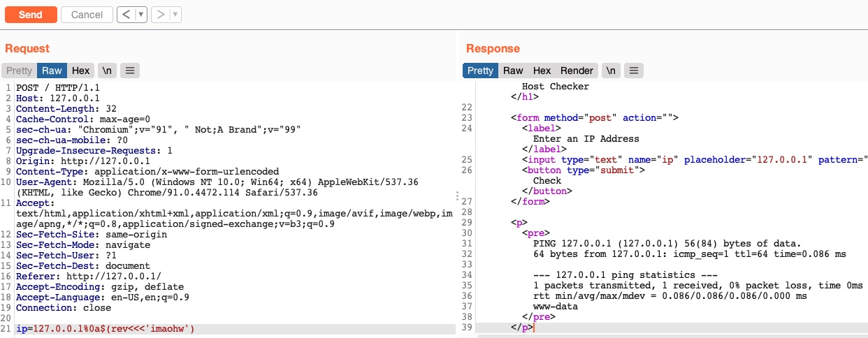Open the Hex tab in Request panel
The image size is (868, 338).
pos(81,71)
